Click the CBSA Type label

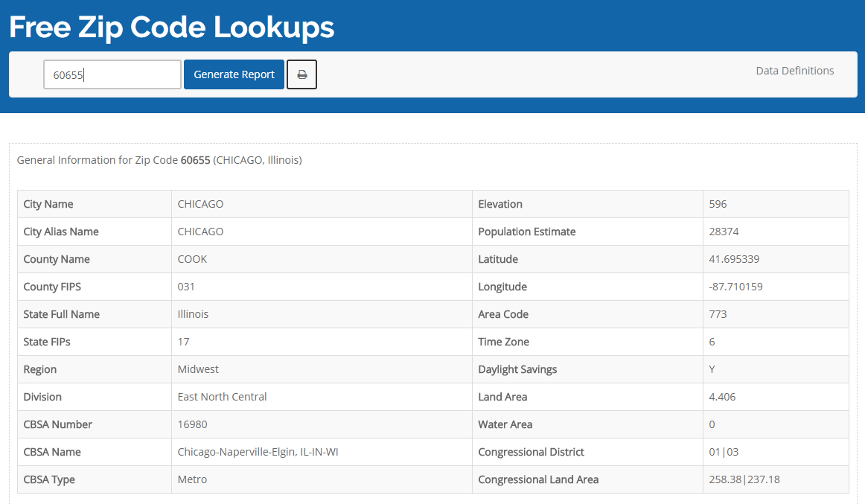[49, 479]
